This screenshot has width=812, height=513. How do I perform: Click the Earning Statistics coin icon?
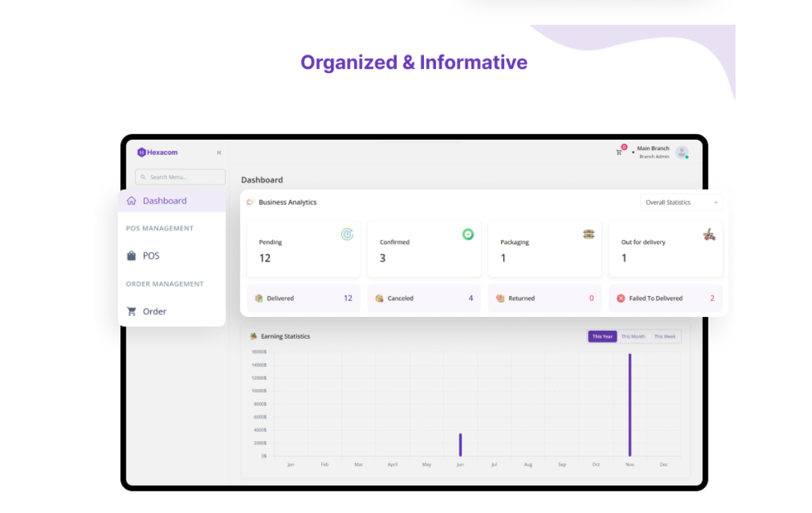tap(252, 336)
